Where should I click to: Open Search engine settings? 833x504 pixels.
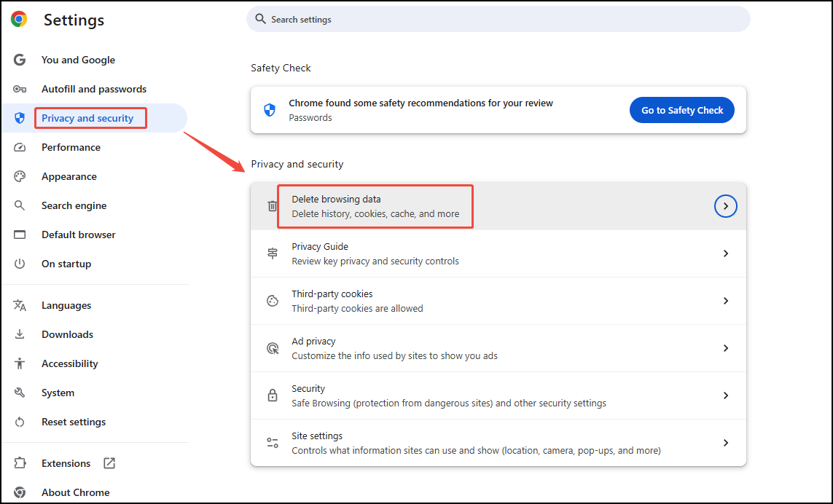tap(74, 205)
